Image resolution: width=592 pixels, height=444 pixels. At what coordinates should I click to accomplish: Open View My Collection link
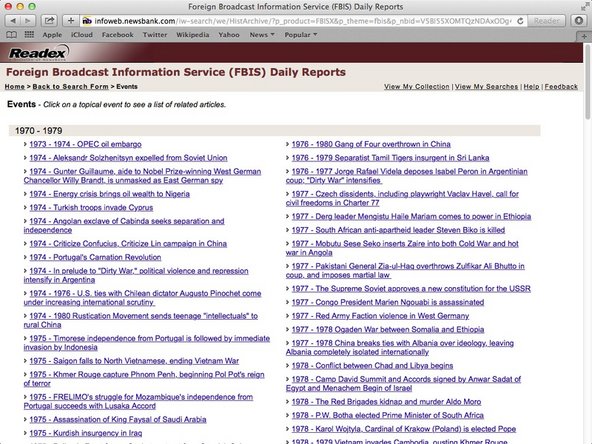[x=416, y=86]
